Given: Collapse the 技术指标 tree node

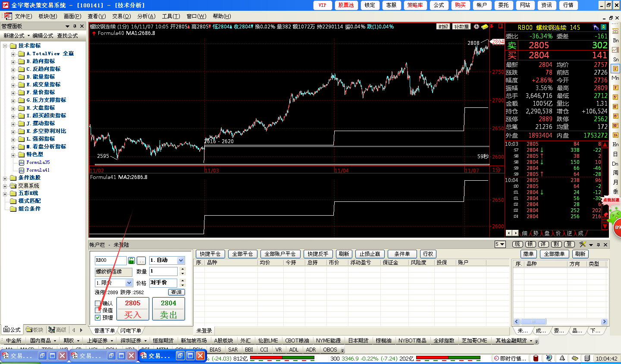Looking at the screenshot, I should [5, 46].
